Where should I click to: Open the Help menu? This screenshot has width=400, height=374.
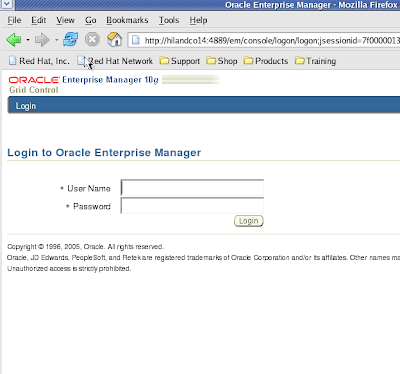point(198,20)
